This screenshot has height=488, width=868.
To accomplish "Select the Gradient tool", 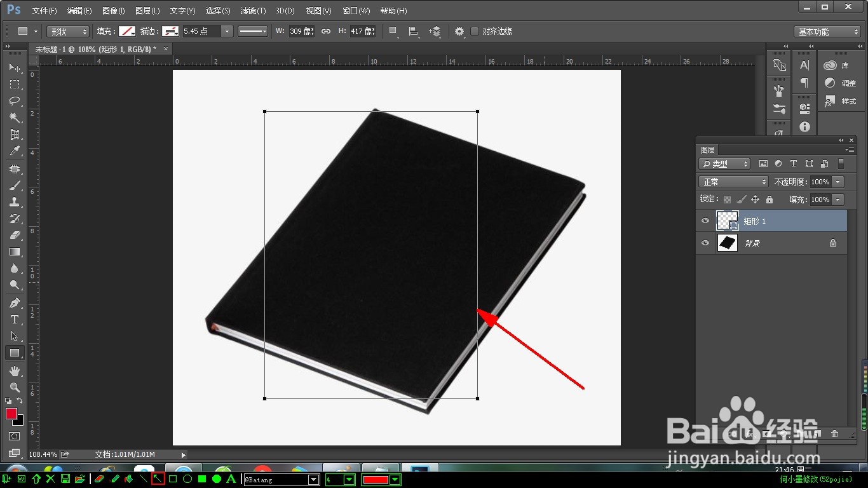I will tap(14, 252).
